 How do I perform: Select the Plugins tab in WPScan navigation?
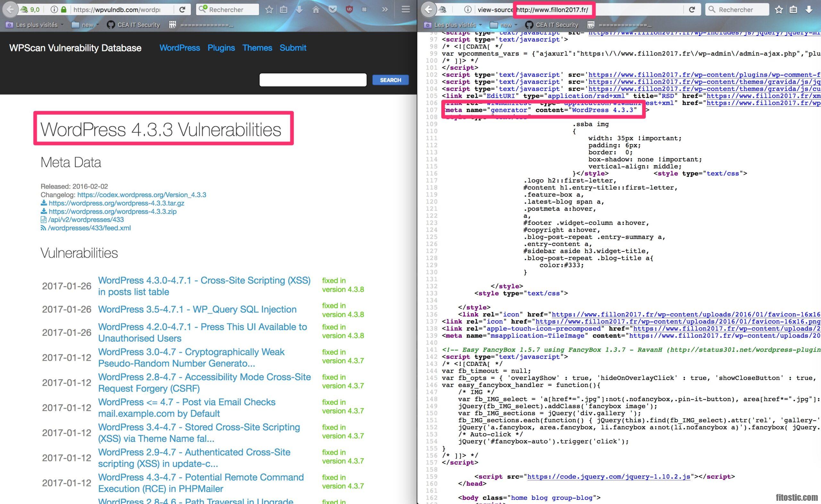[x=221, y=48]
